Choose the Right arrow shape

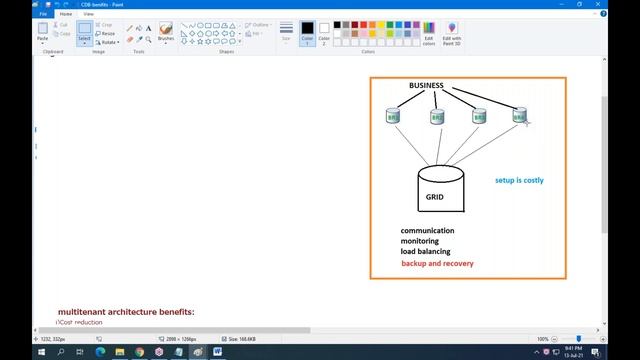216,33
